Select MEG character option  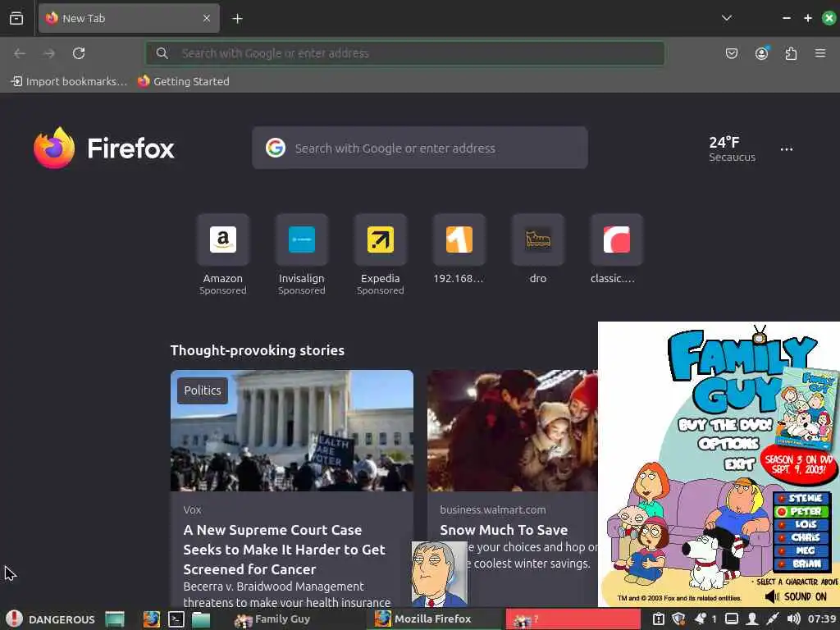(802, 550)
